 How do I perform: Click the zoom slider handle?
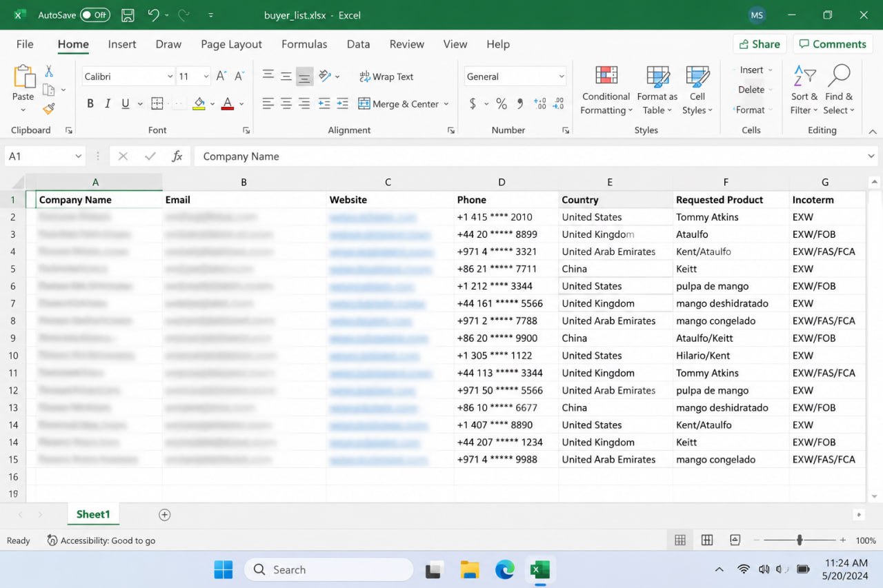click(800, 540)
